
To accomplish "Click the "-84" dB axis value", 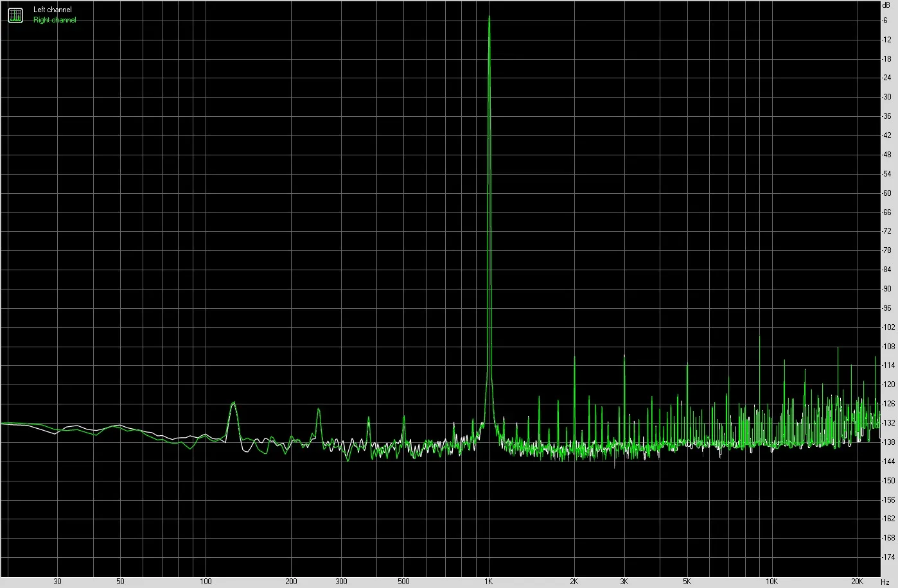I will pyautogui.click(x=886, y=270).
